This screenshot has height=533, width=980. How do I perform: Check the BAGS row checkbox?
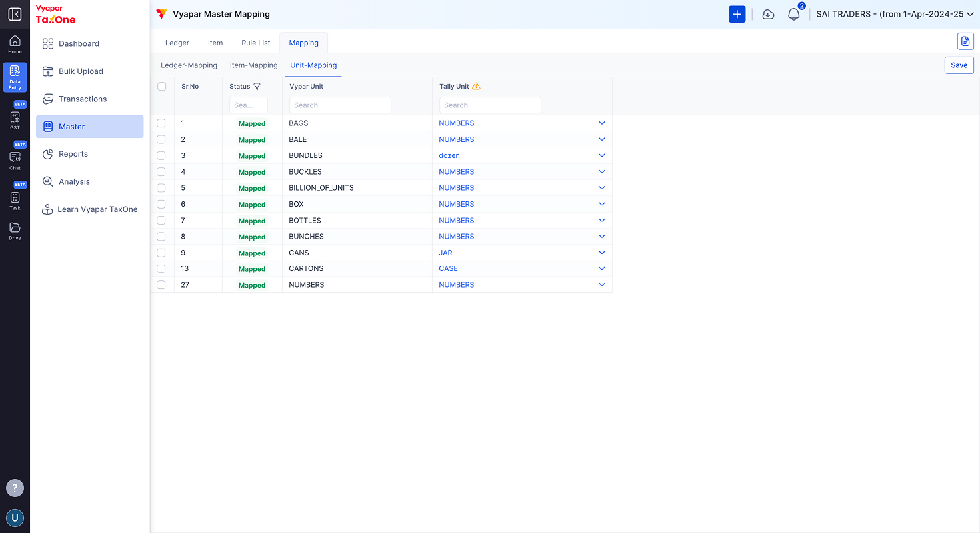tap(161, 123)
